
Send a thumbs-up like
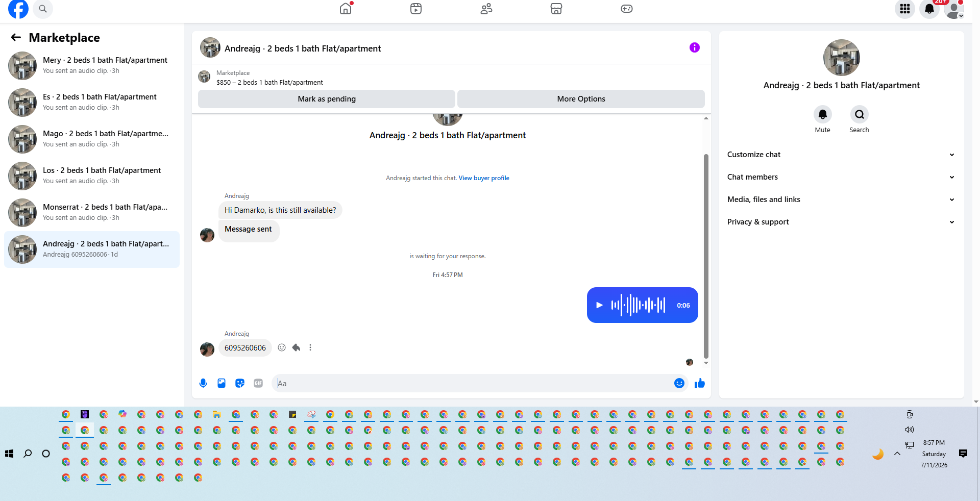[700, 383]
